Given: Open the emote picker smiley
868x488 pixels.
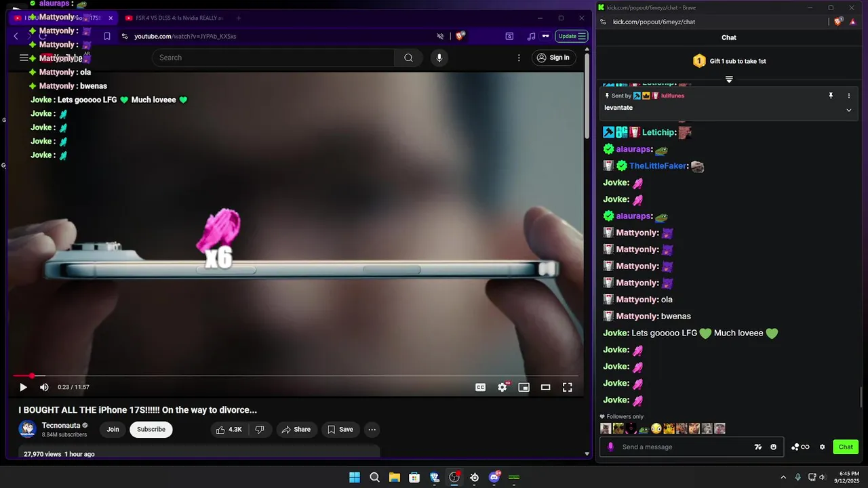Looking at the screenshot, I should tap(774, 447).
